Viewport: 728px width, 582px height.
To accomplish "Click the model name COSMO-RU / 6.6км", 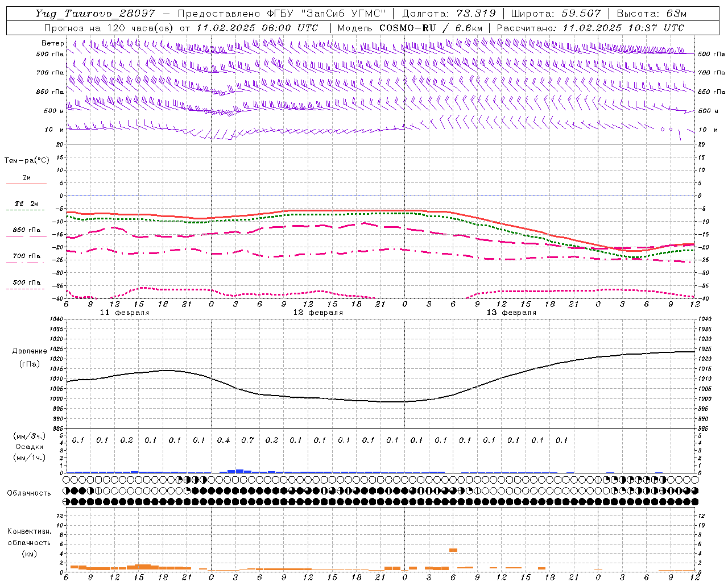I will tap(431, 28).
